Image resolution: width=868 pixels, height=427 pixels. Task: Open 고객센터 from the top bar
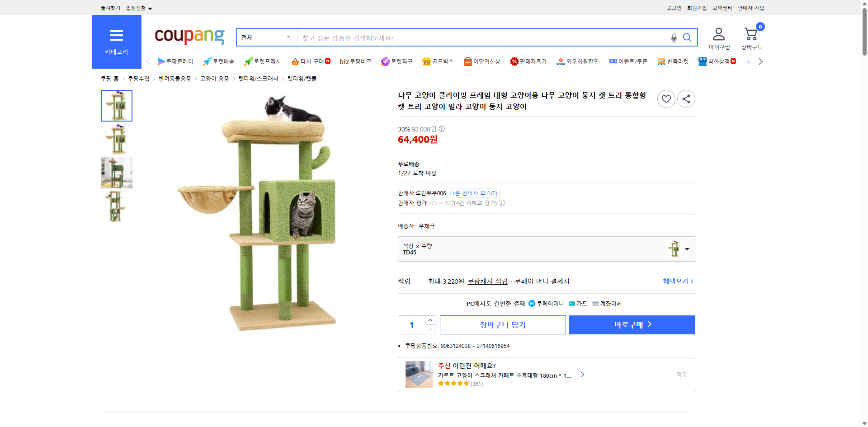pos(722,7)
